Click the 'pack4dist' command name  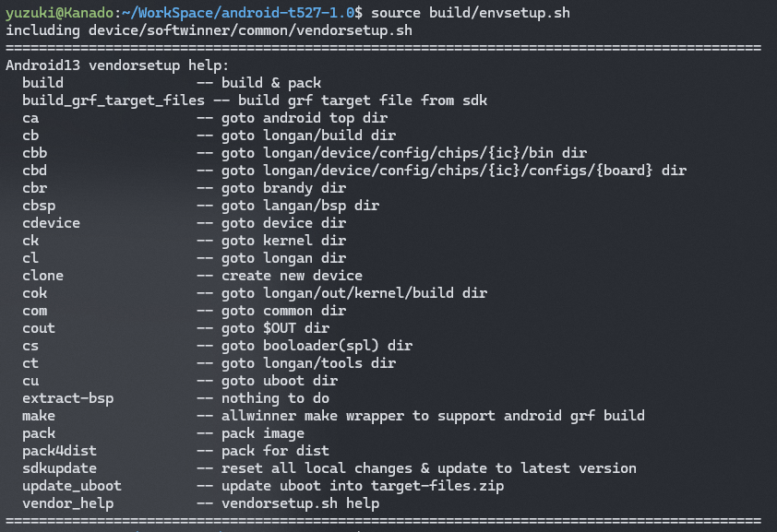(60, 451)
